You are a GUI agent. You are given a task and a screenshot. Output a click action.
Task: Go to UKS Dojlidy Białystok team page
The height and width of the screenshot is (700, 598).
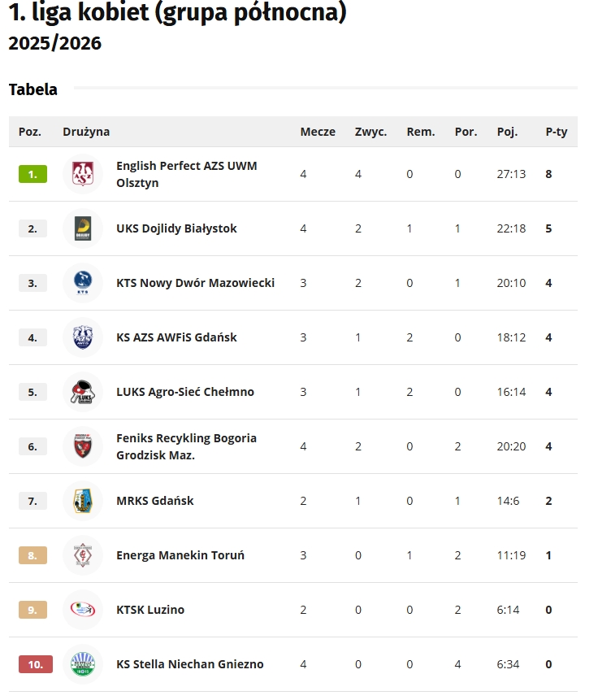pyautogui.click(x=176, y=228)
